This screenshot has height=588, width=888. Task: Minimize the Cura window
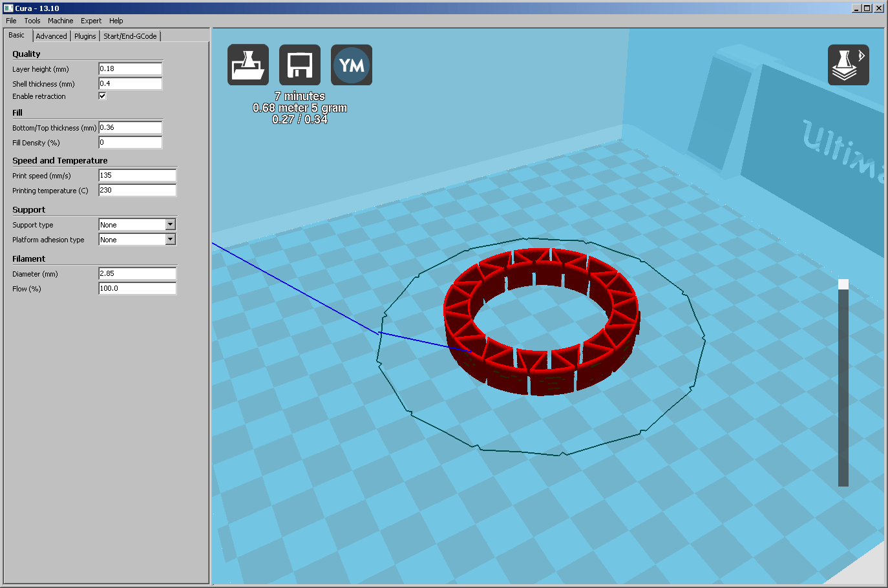click(857, 8)
